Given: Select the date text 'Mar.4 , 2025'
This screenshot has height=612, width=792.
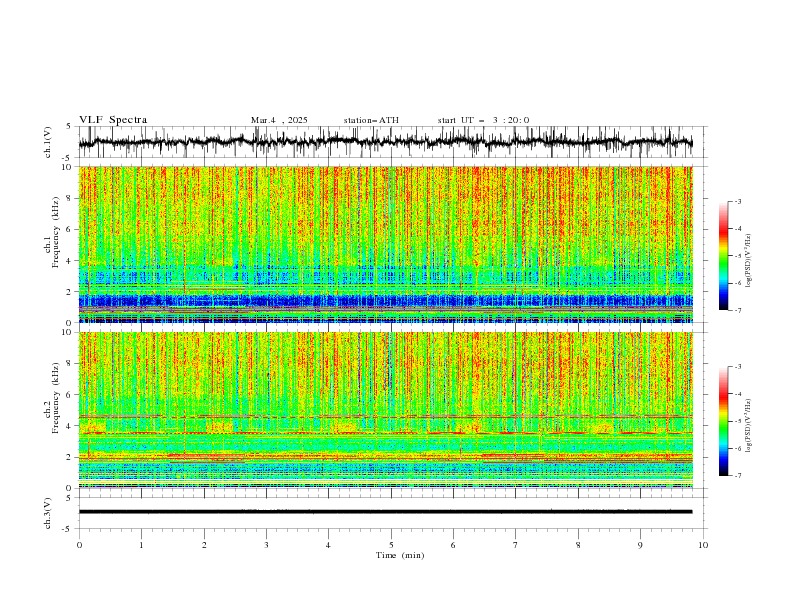Looking at the screenshot, I should 279,120.
